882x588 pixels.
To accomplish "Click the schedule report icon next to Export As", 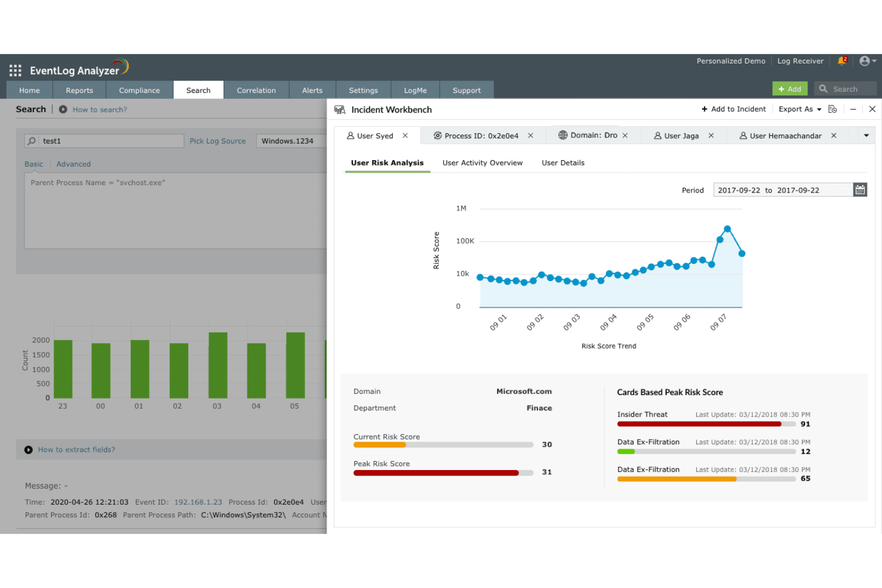I will (833, 109).
